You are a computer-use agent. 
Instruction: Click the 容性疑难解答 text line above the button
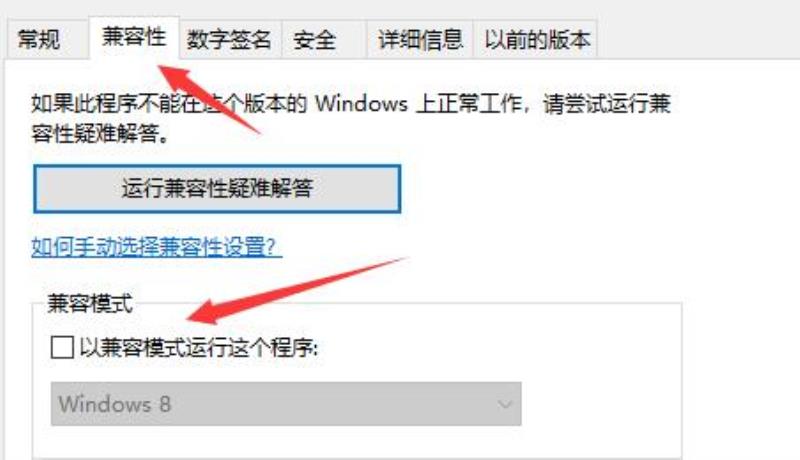pos(100,134)
